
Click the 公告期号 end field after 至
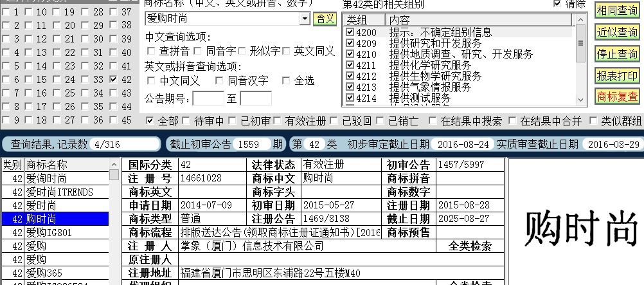[256, 98]
